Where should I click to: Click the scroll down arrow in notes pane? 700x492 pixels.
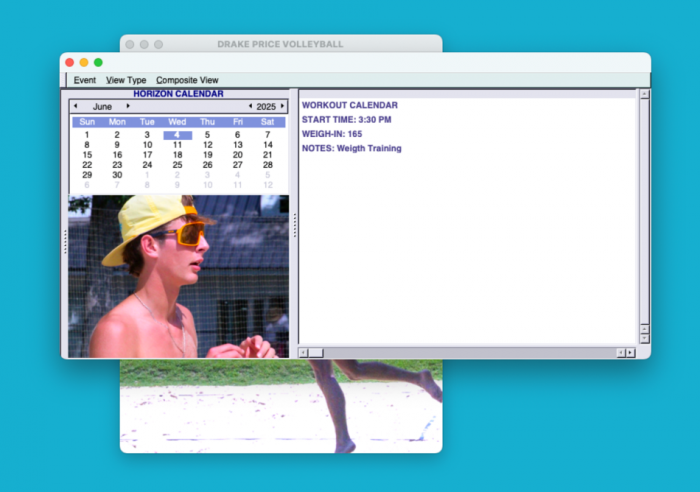click(644, 338)
